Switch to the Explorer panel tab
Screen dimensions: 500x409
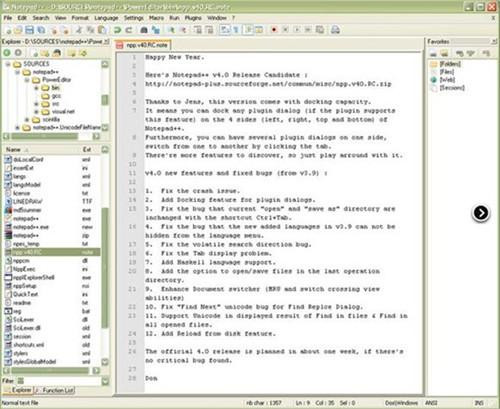pos(18,390)
